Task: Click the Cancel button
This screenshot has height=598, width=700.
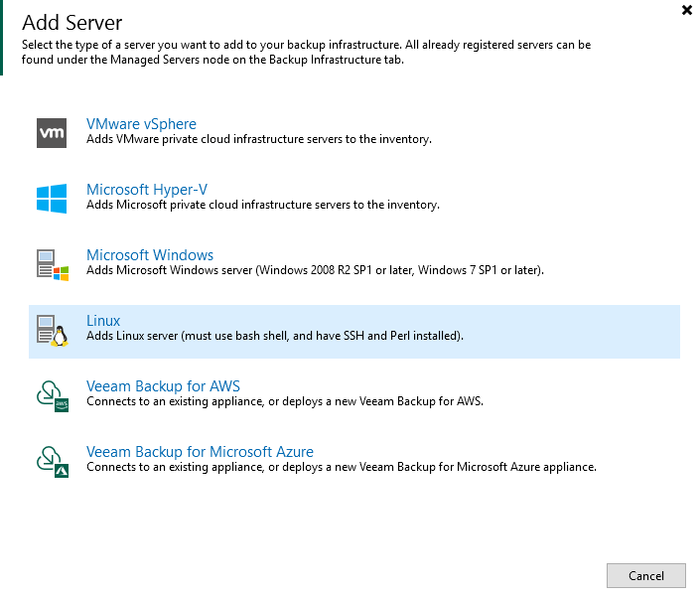Action: tap(646, 576)
